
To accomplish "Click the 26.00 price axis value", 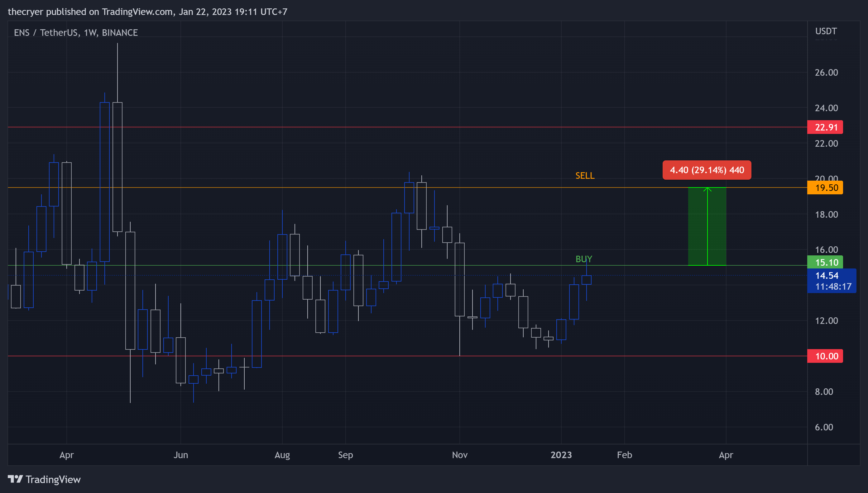I will [826, 73].
